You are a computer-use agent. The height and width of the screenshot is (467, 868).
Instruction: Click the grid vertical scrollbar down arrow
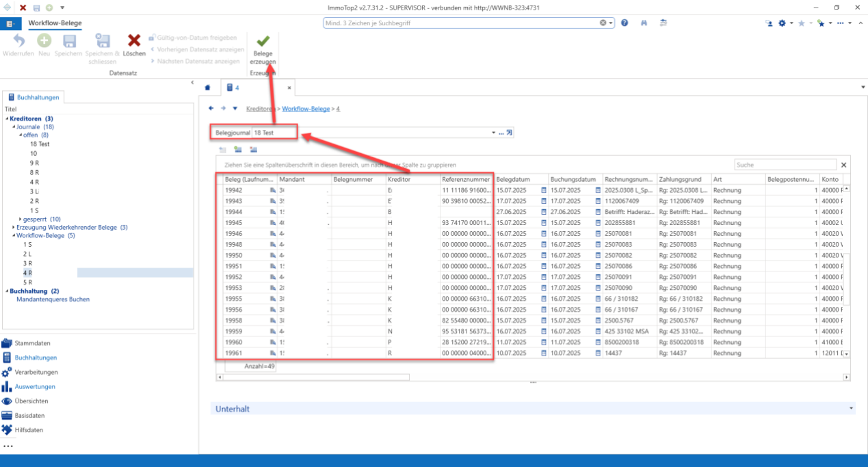[x=846, y=353]
